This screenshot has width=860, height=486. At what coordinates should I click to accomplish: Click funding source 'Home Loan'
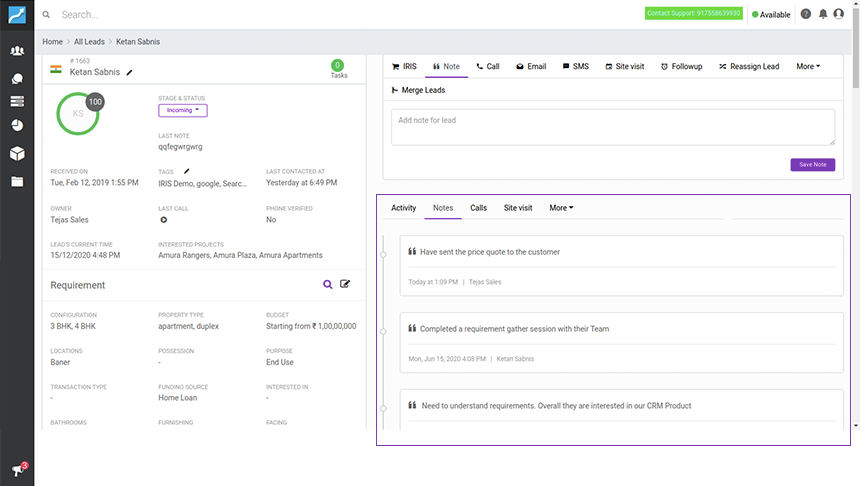[178, 398]
